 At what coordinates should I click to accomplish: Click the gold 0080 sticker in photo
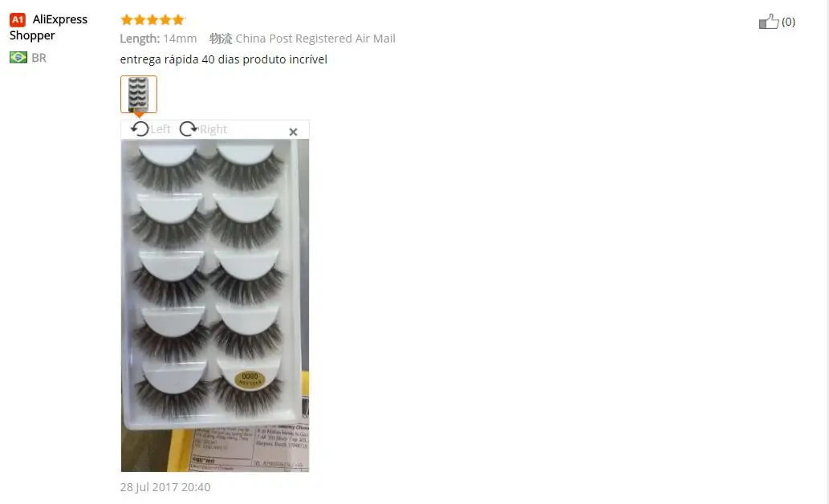coord(250,379)
